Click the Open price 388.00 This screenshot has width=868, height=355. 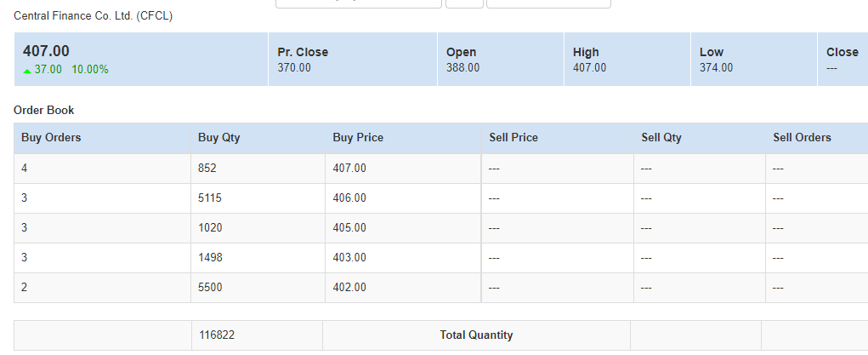(462, 67)
